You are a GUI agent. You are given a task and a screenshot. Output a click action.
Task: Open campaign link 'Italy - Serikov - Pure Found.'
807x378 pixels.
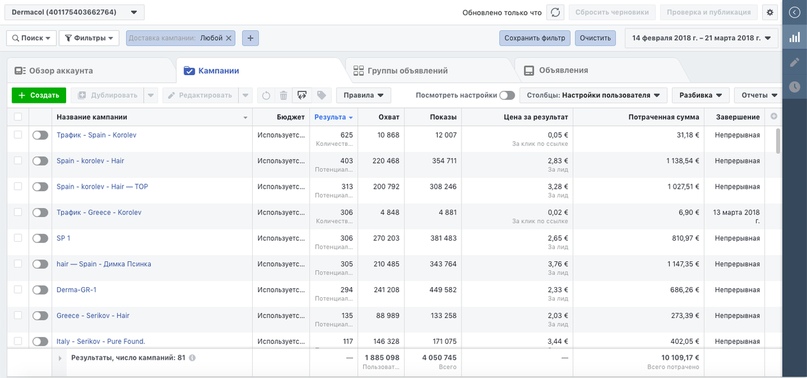101,341
